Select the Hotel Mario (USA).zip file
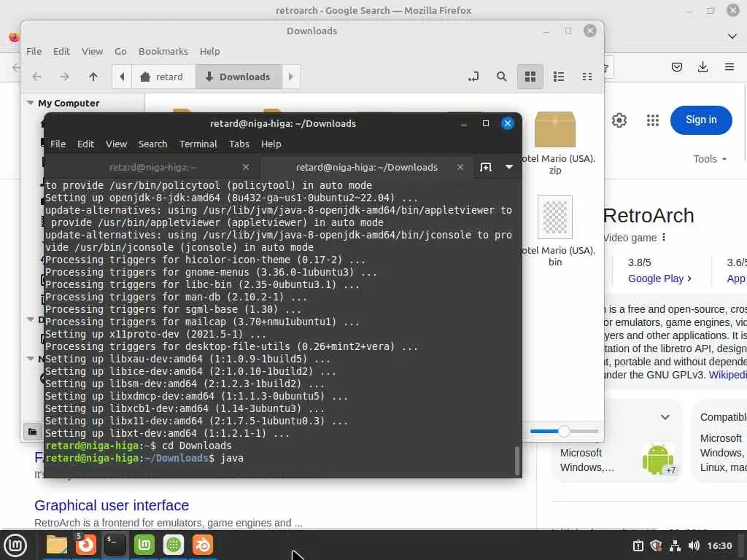747x560 pixels. coord(555,143)
